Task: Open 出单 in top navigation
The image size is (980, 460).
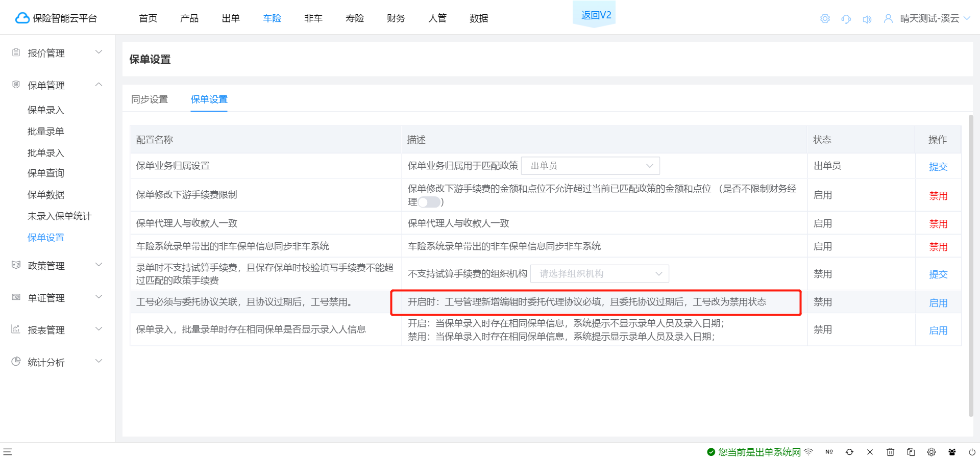Action: click(231, 18)
